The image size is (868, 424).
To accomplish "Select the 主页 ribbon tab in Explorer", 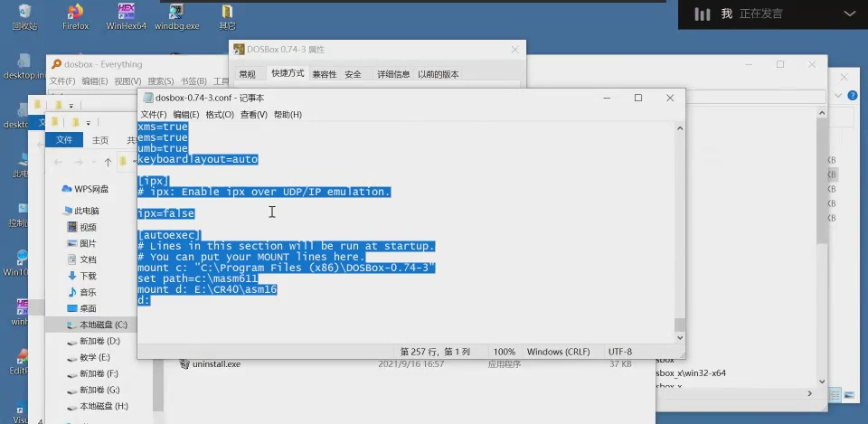I will 100,140.
